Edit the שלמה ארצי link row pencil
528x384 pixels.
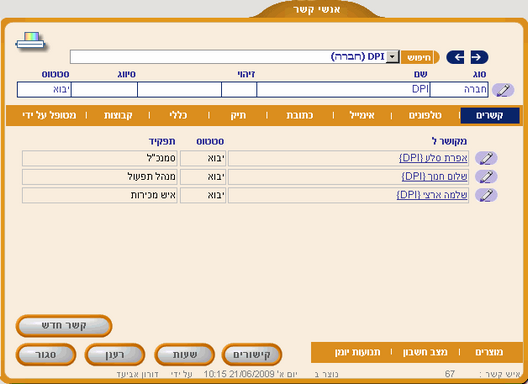[x=486, y=195]
